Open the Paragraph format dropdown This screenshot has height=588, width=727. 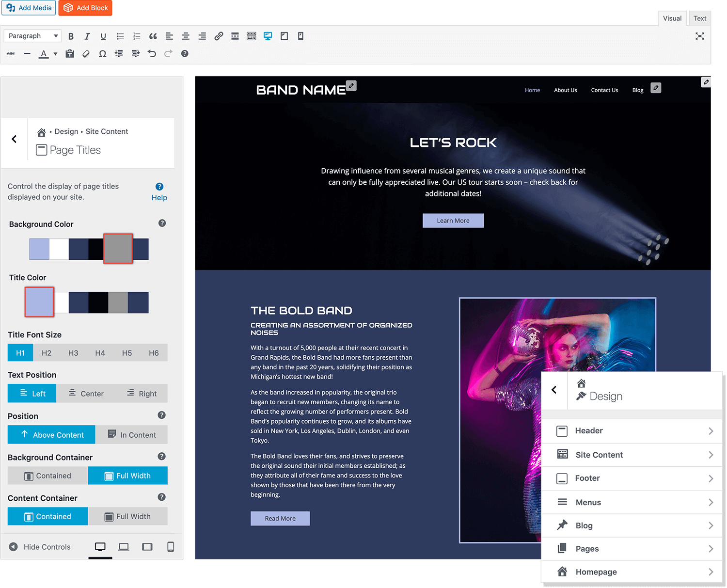point(32,36)
